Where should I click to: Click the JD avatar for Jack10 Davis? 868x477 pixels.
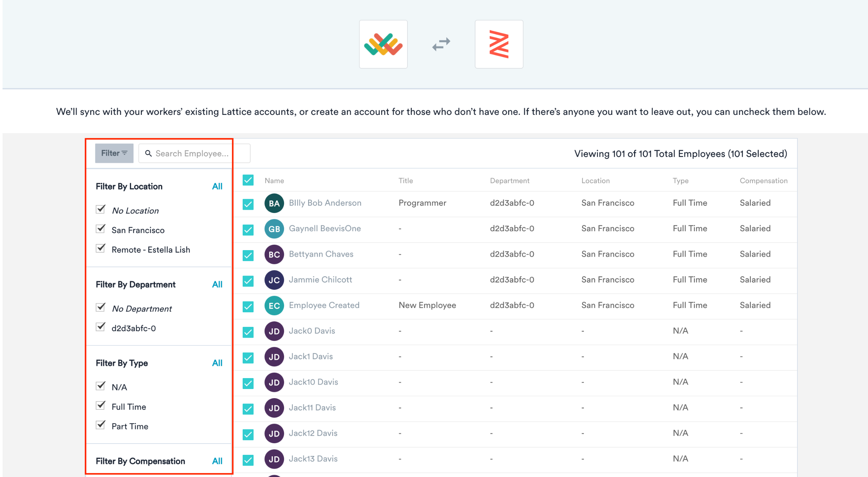[274, 382]
